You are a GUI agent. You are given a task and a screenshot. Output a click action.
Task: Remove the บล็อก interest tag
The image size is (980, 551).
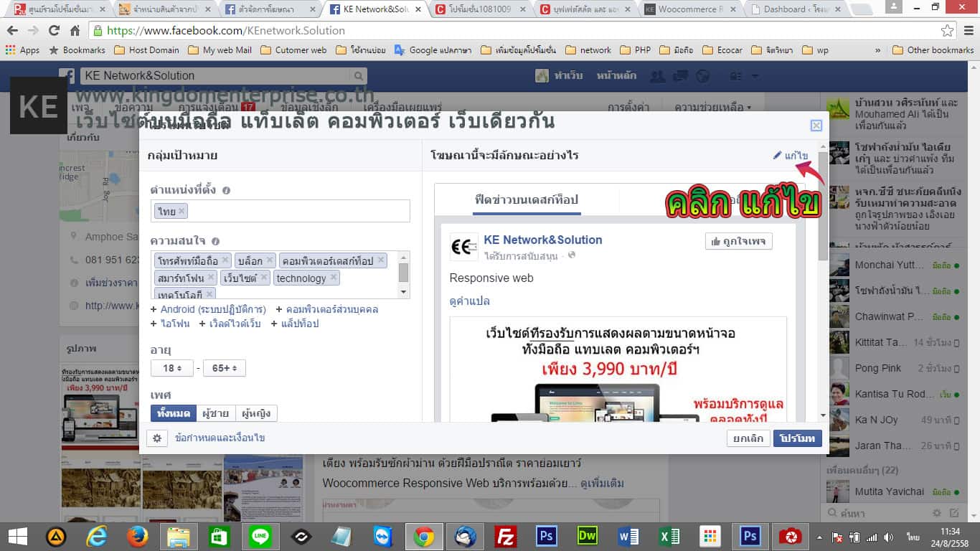[270, 260]
